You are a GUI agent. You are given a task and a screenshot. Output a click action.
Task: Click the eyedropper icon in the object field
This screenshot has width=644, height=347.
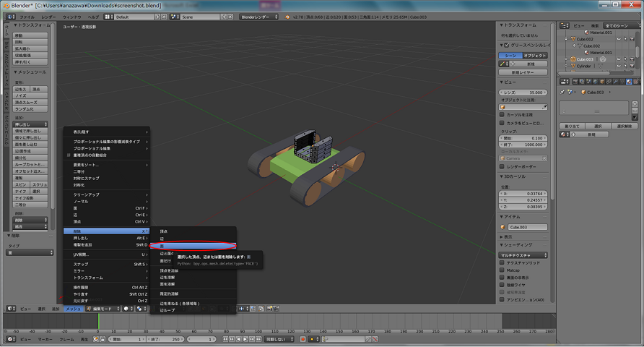[x=544, y=107]
